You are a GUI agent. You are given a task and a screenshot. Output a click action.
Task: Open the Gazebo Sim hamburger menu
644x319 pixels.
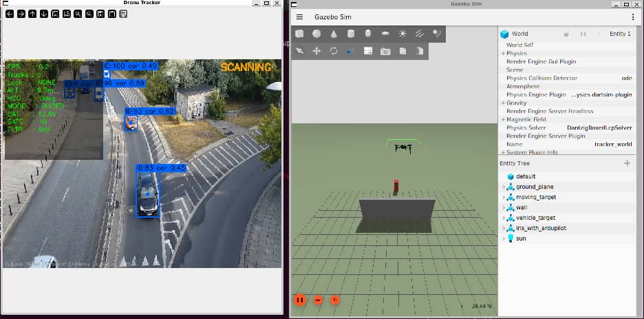[x=299, y=17]
